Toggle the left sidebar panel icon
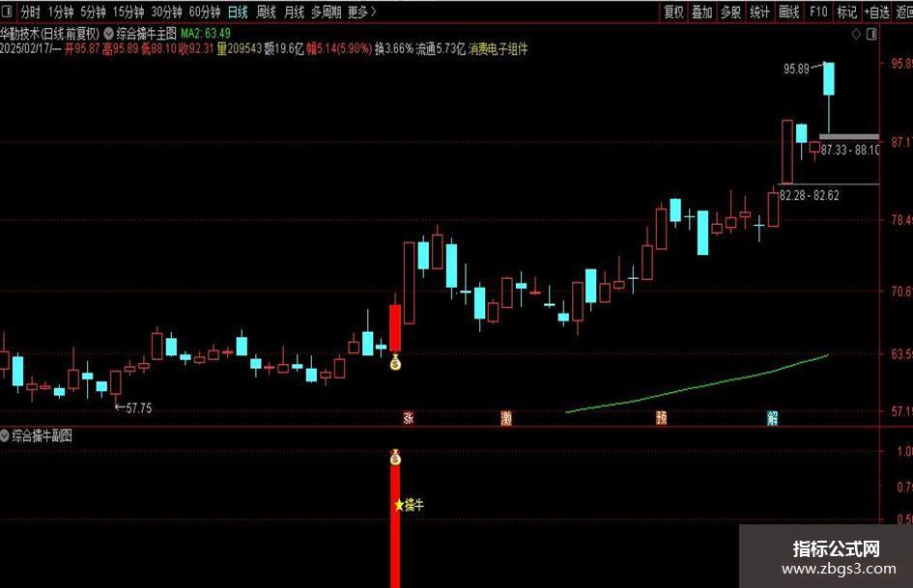 click(8, 11)
